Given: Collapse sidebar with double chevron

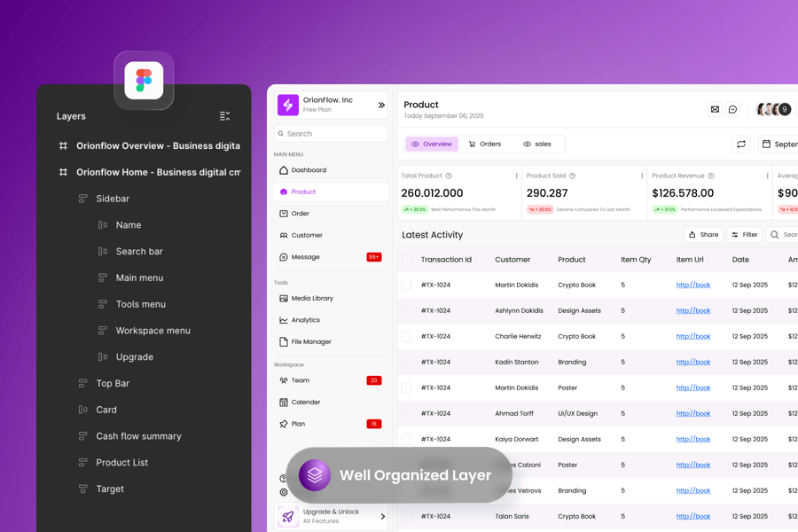Looking at the screenshot, I should tap(381, 105).
